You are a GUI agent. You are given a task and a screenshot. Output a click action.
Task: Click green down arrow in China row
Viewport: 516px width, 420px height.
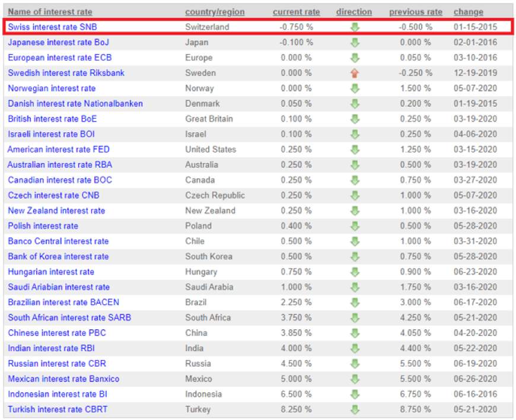[x=355, y=333]
